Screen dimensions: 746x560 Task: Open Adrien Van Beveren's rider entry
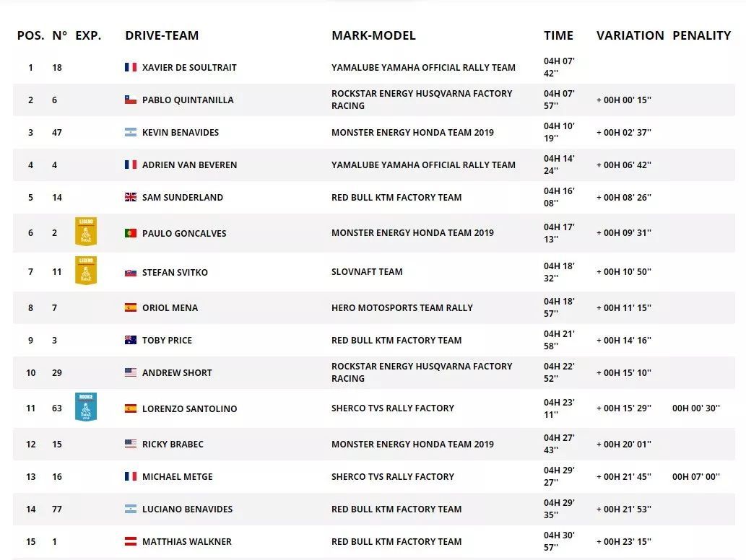[x=189, y=165]
